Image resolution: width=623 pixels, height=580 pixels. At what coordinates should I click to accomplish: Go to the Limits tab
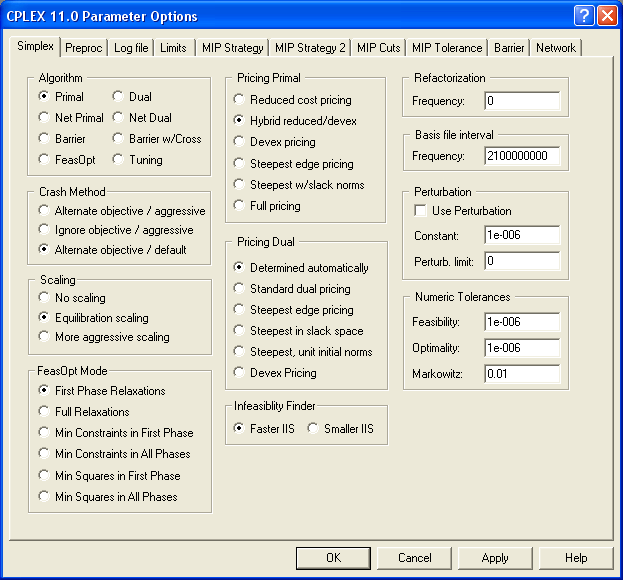(173, 48)
